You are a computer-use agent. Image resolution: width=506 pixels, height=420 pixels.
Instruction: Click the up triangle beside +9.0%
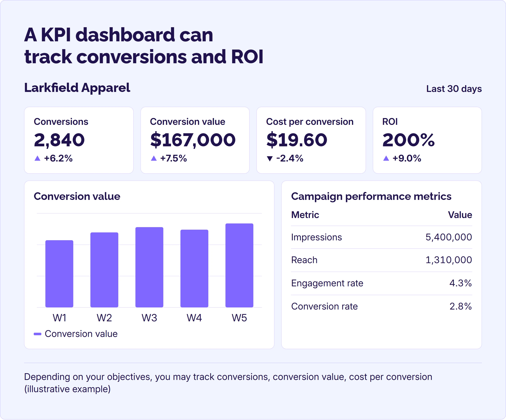386,158
